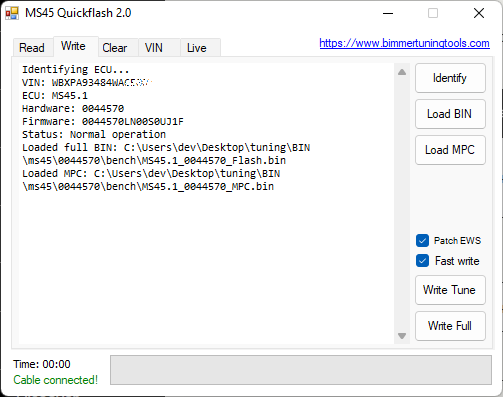Click the 'Identifying ECU...' log line
This screenshot has height=397, width=503.
tap(75, 70)
